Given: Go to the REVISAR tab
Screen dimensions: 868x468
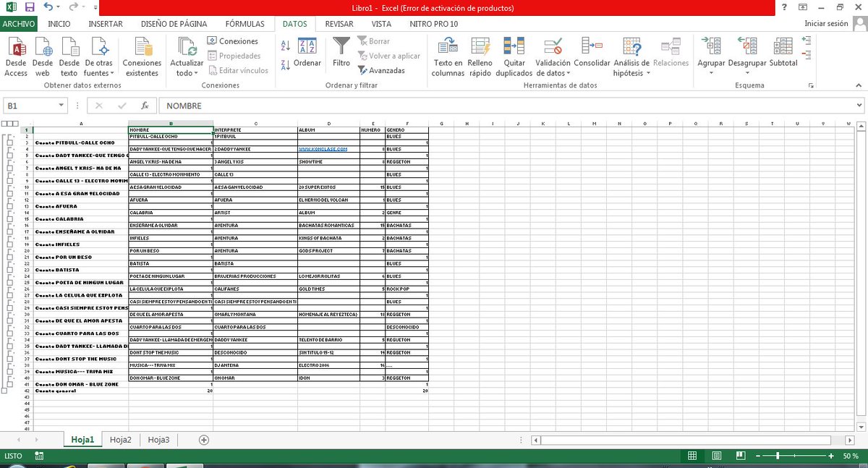Looking at the screenshot, I should pos(339,23).
